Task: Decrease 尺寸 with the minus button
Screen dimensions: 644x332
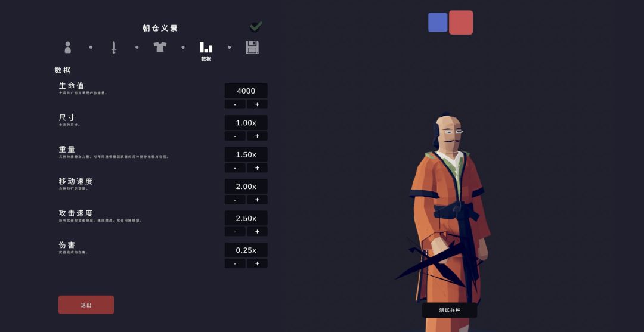Action: (235, 136)
